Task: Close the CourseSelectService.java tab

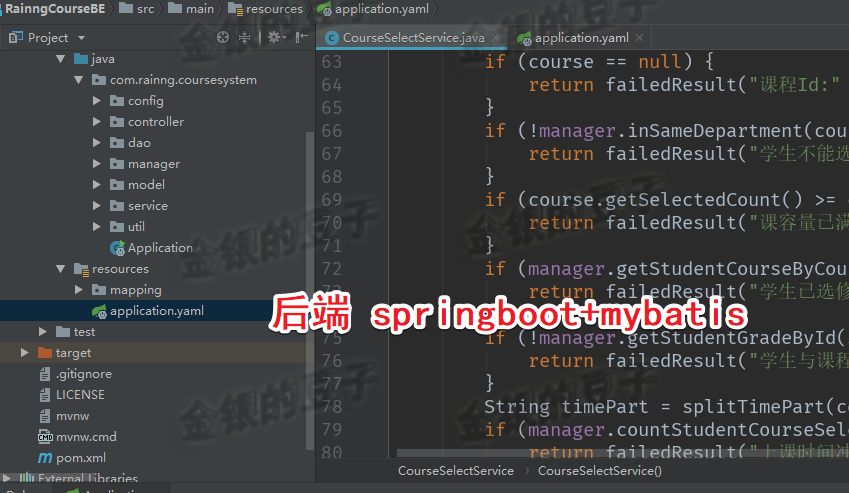Action: [495, 38]
